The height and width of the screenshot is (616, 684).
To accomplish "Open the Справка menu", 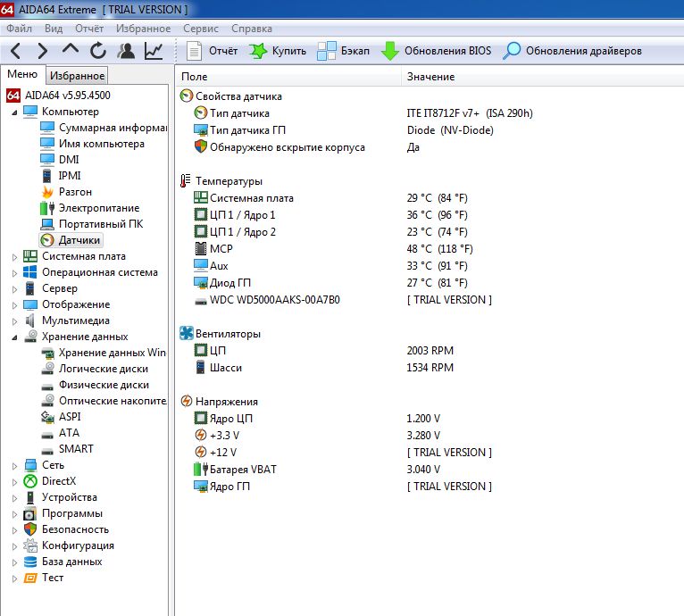I will coord(252,29).
